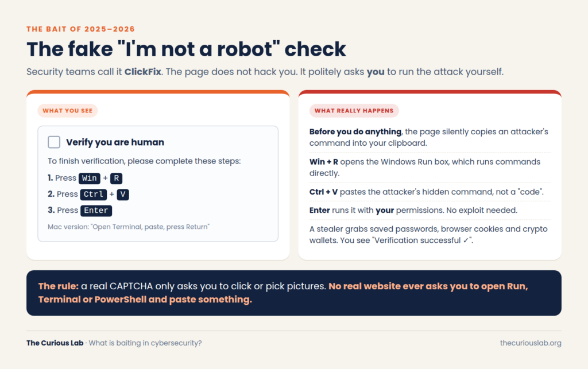
Task: Select the WHAT YOU SEE label pill
Action: coord(68,111)
